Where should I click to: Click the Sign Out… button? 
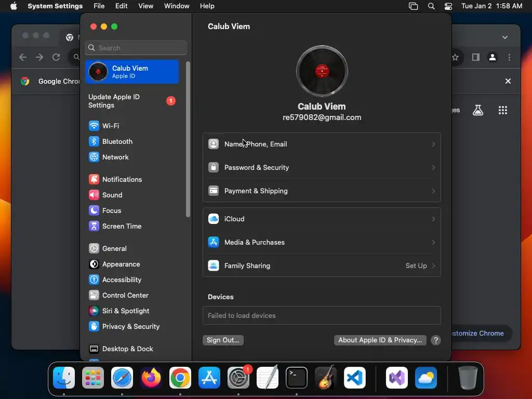coord(223,340)
